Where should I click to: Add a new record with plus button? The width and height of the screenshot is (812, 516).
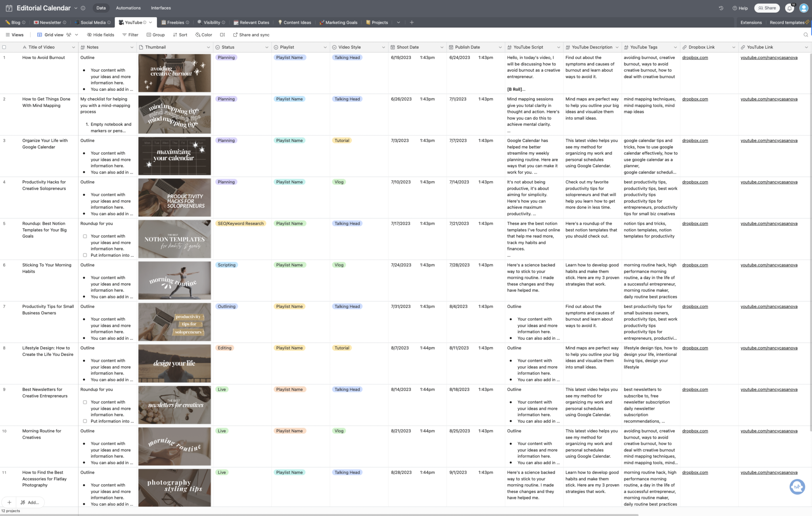[9, 502]
